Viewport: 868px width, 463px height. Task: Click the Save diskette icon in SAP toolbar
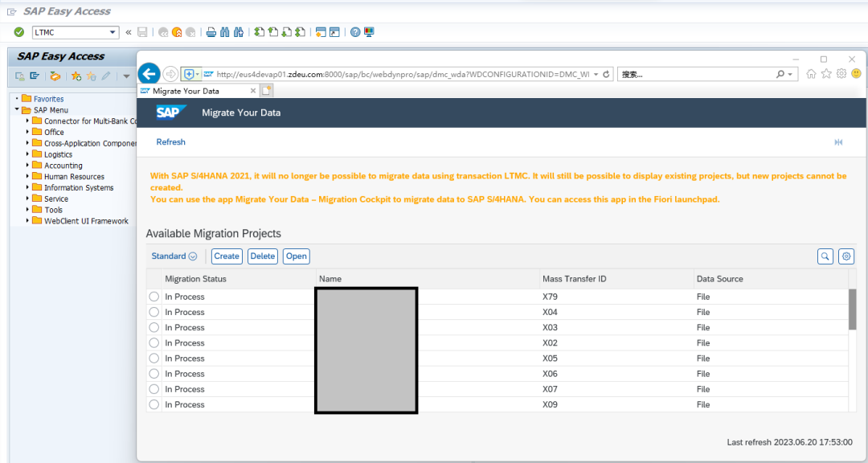click(142, 32)
